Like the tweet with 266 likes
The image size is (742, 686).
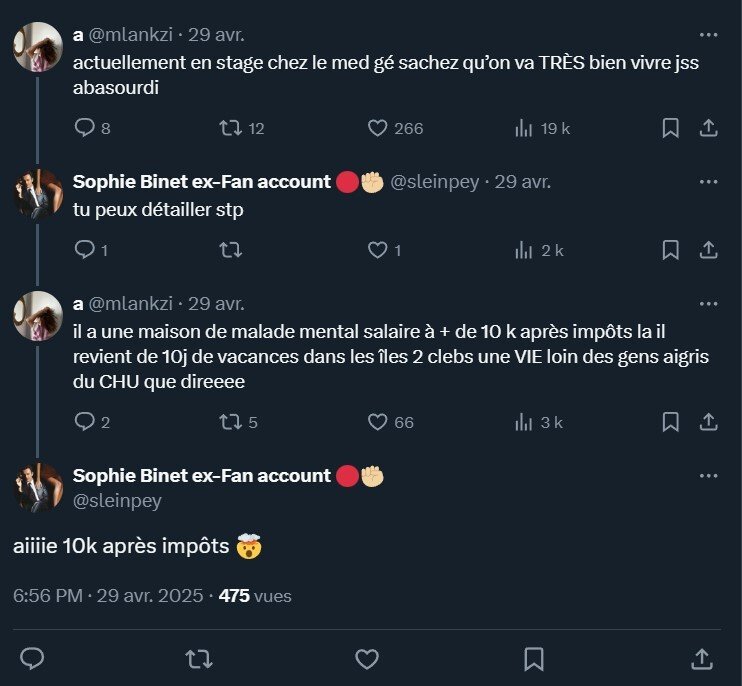click(x=377, y=128)
